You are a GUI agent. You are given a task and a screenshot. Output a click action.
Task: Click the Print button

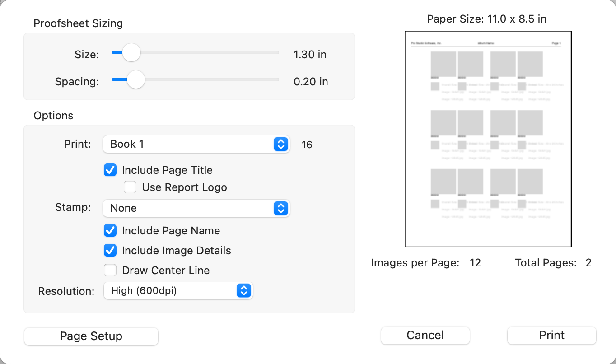(x=551, y=336)
